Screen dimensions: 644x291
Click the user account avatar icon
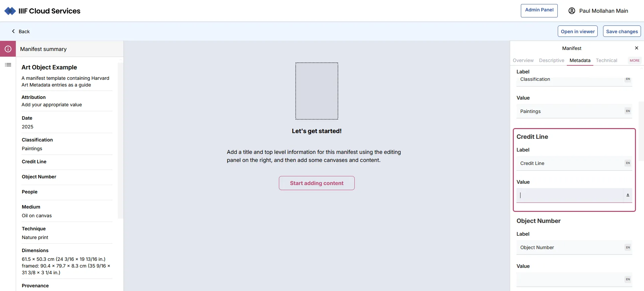tap(572, 11)
